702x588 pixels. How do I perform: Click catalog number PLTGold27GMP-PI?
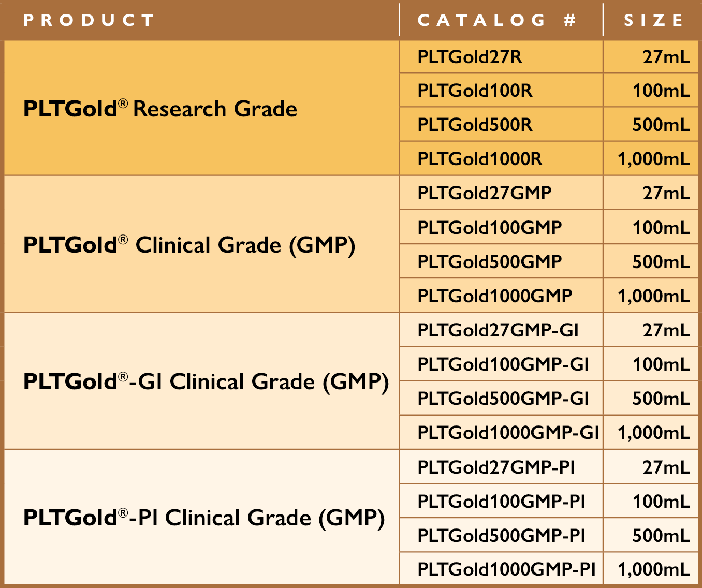click(496, 467)
